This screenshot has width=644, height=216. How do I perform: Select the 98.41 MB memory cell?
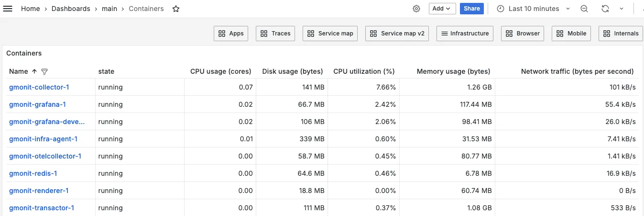(x=447, y=122)
